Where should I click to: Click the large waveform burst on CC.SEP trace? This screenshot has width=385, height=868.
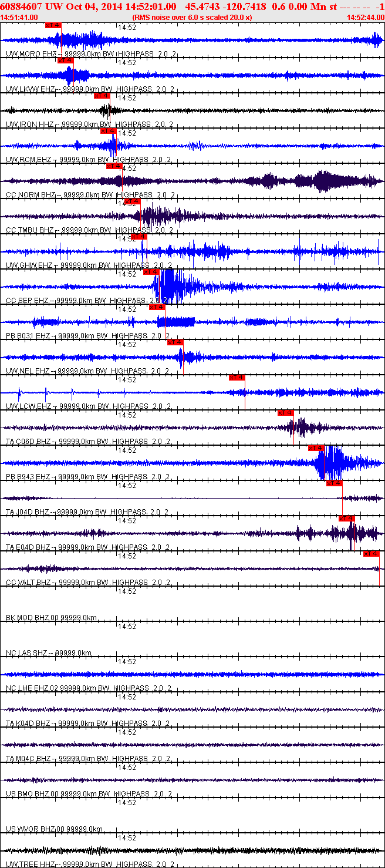pyautogui.click(x=167, y=286)
